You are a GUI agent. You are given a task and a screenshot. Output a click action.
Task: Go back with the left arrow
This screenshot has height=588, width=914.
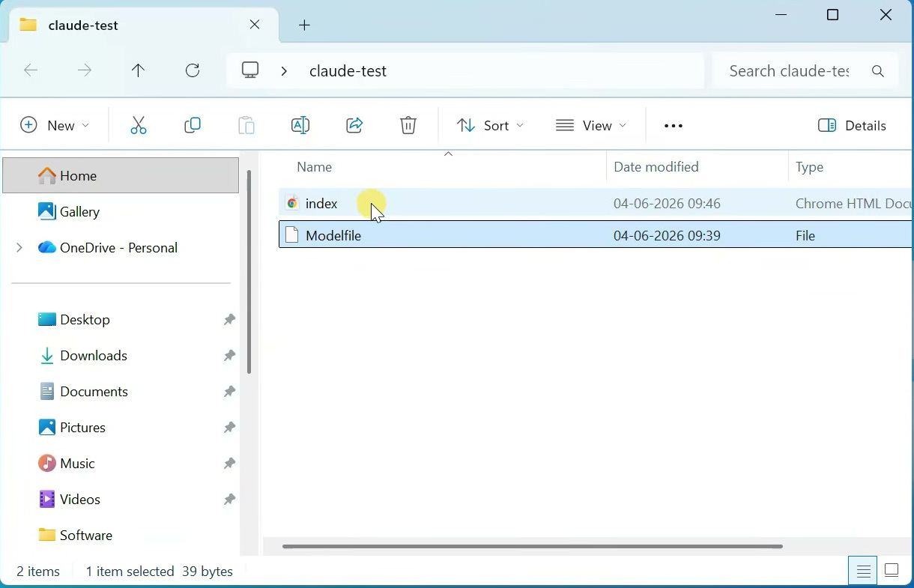[31, 70]
